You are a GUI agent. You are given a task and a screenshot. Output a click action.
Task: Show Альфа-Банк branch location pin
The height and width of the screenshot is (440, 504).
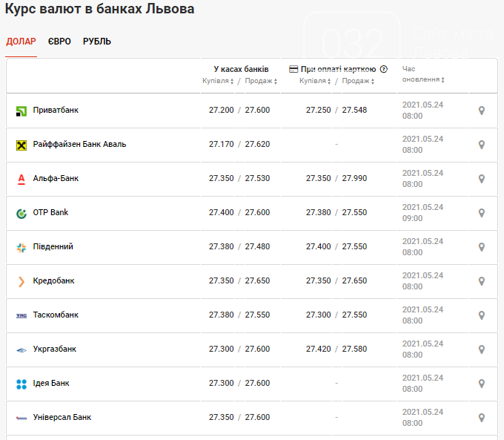coord(482,179)
